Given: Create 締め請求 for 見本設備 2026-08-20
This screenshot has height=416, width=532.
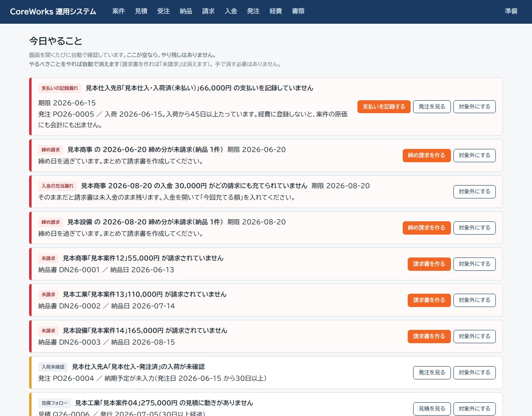Looking at the screenshot, I should coord(426,228).
